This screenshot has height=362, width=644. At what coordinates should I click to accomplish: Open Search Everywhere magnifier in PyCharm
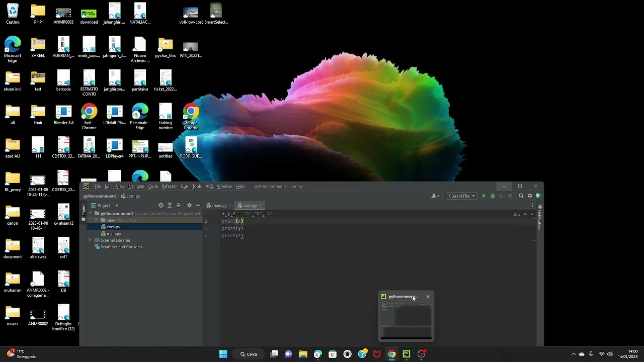click(521, 196)
